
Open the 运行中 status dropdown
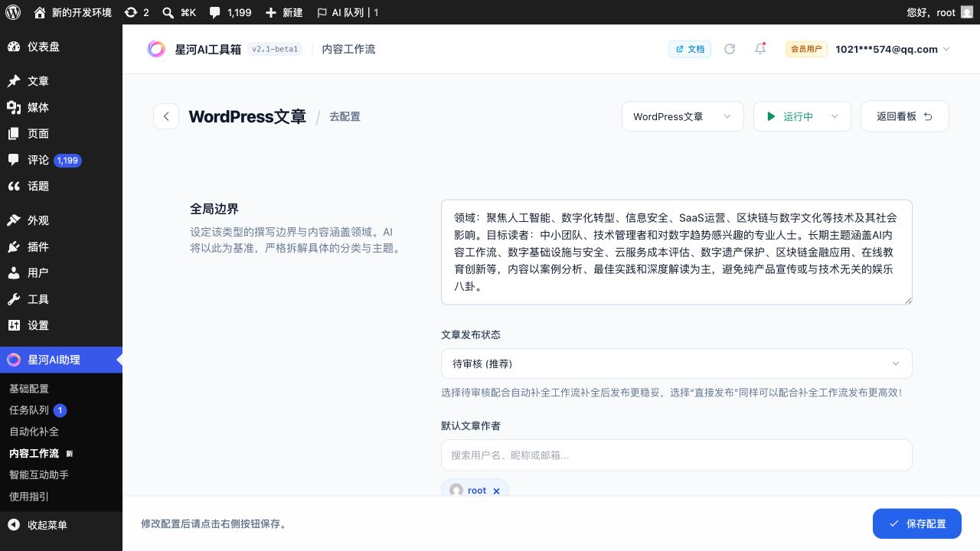point(802,116)
